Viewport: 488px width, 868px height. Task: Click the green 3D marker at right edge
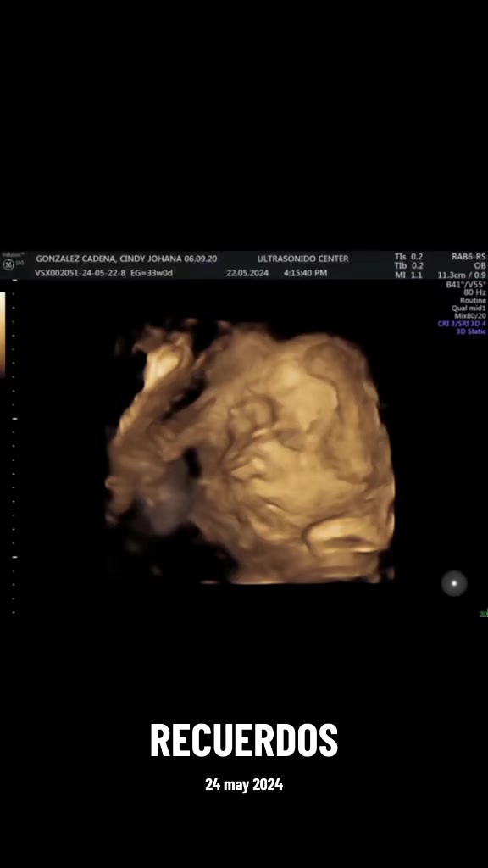tap(484, 614)
